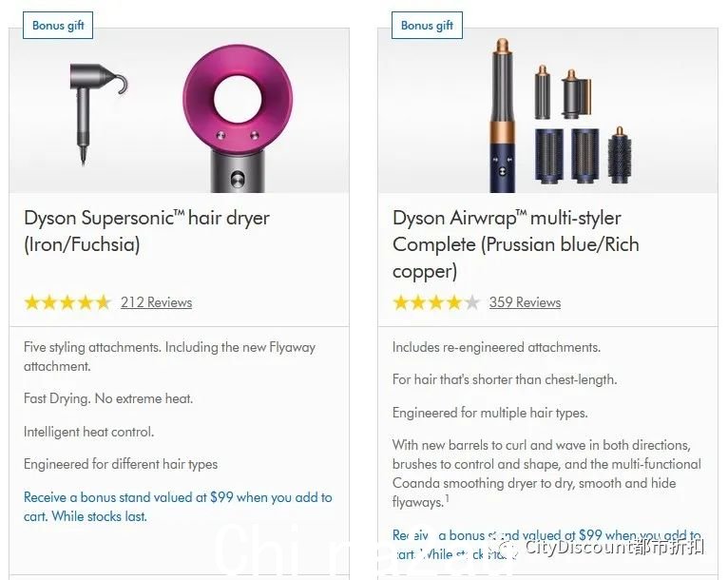Click the soft smoothing brush attachment
The image size is (728, 580).
pos(585,156)
